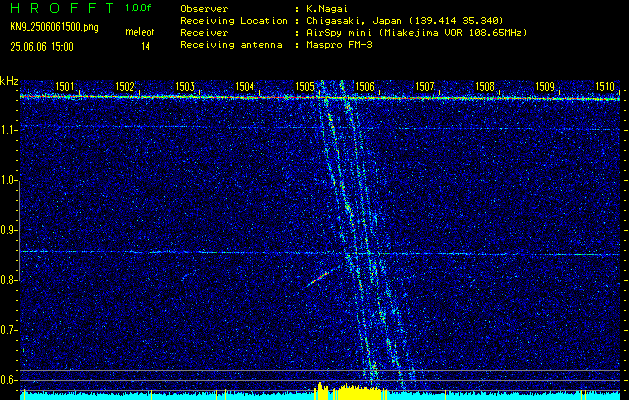Image resolution: width=629 pixels, height=400 pixels.
Task: Click the 0.9 kHz axis label
Action: coord(9,230)
